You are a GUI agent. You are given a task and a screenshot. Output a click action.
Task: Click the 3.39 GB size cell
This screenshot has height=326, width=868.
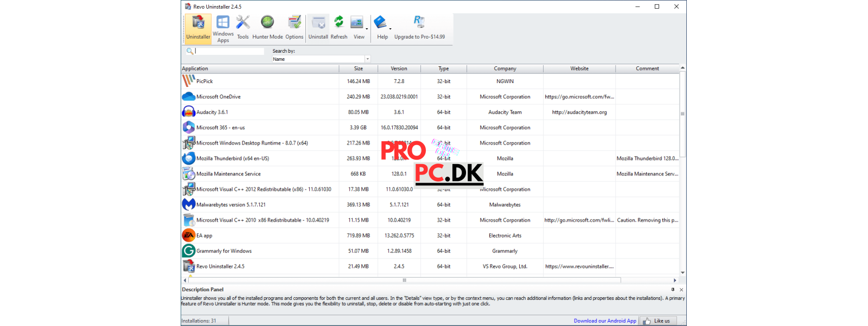[358, 128]
